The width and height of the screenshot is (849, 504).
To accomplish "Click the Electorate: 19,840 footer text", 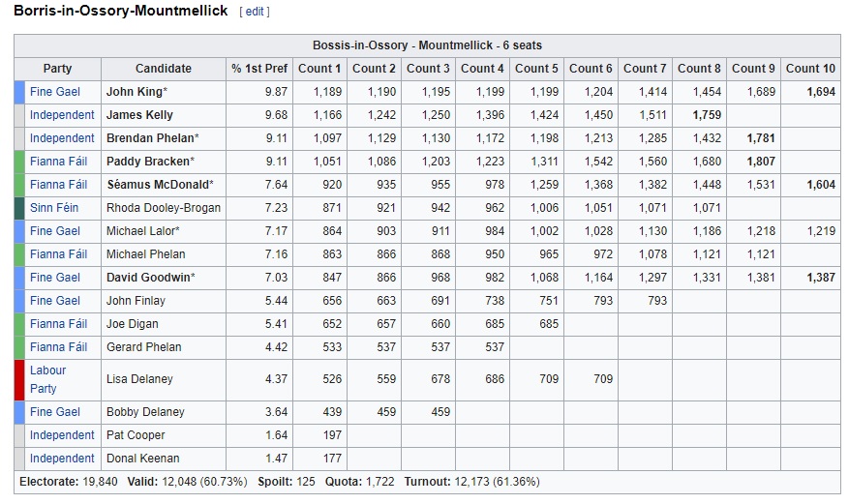I will 68,482.
